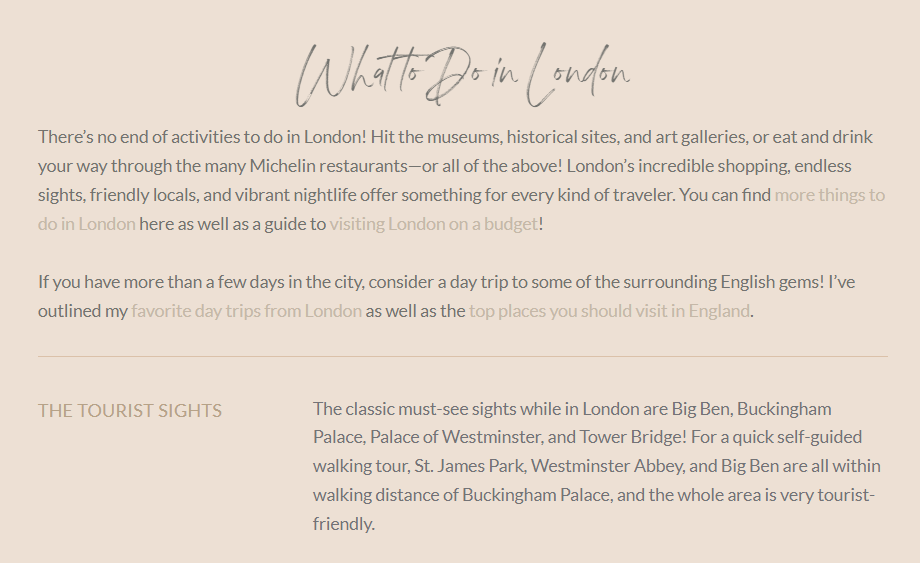Click the phrase 'historical sites' in intro

[x=562, y=137]
